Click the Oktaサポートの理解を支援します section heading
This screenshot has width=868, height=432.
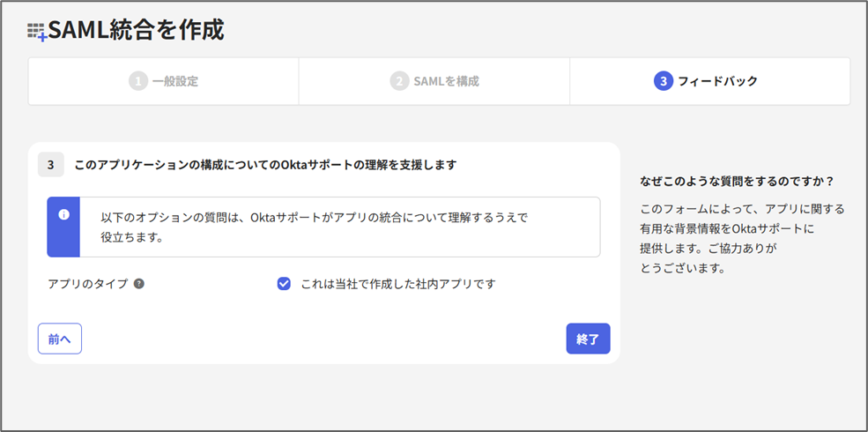[x=266, y=165]
